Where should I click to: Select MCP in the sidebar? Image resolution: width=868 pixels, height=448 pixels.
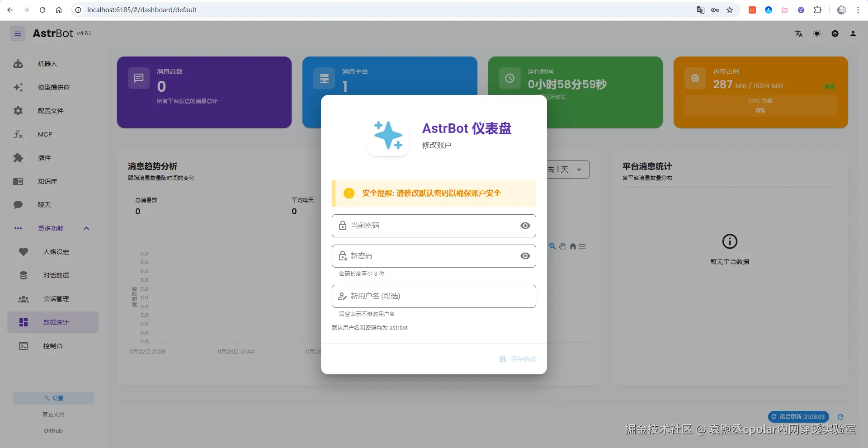(53, 134)
